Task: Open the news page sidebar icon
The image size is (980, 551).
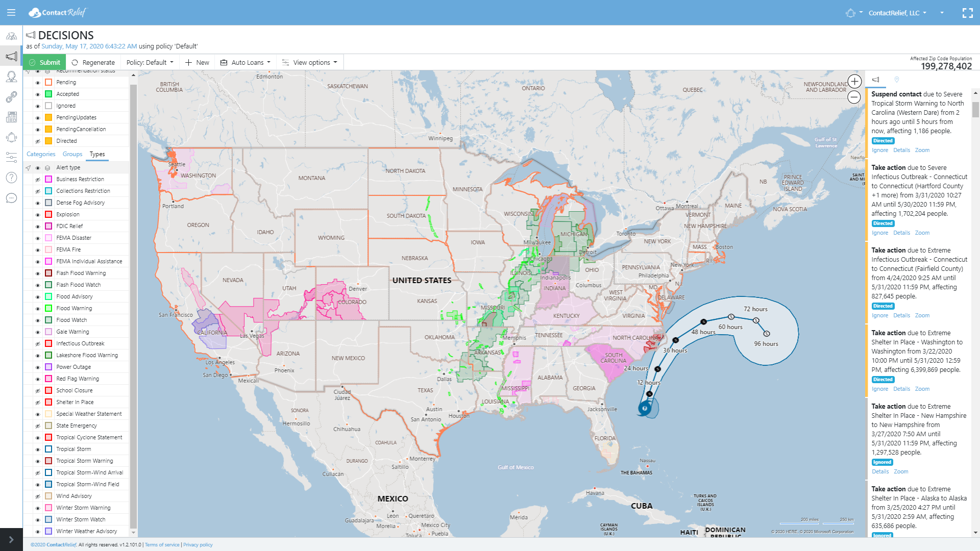Action: coord(11,117)
